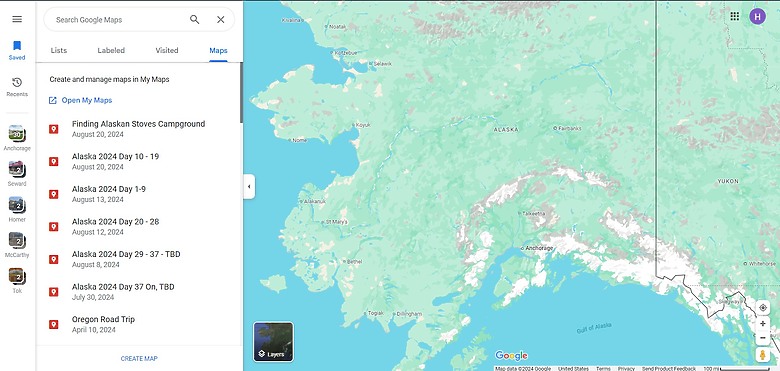Select the Maps tab
This screenshot has height=371, width=780.
coord(218,50)
